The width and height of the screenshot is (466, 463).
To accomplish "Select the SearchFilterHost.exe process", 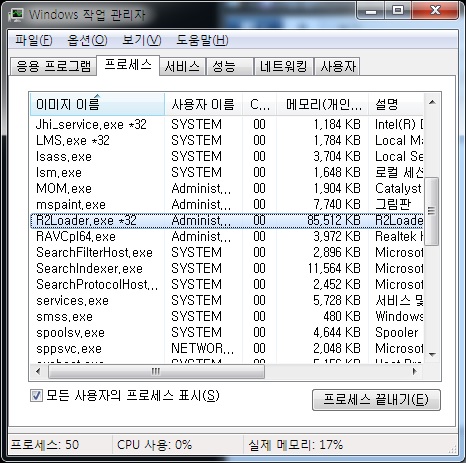I will click(227, 252).
